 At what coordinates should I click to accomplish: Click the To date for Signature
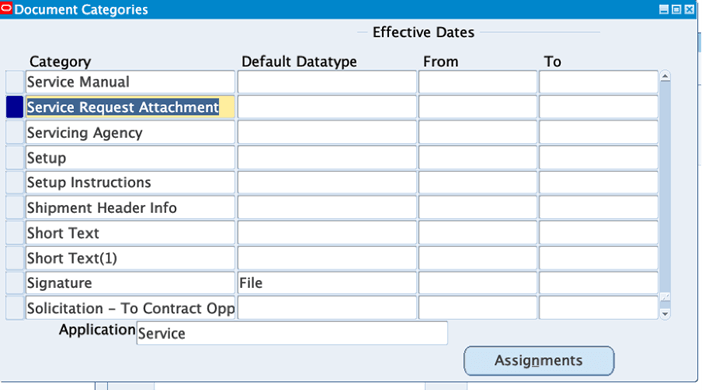[x=599, y=283]
